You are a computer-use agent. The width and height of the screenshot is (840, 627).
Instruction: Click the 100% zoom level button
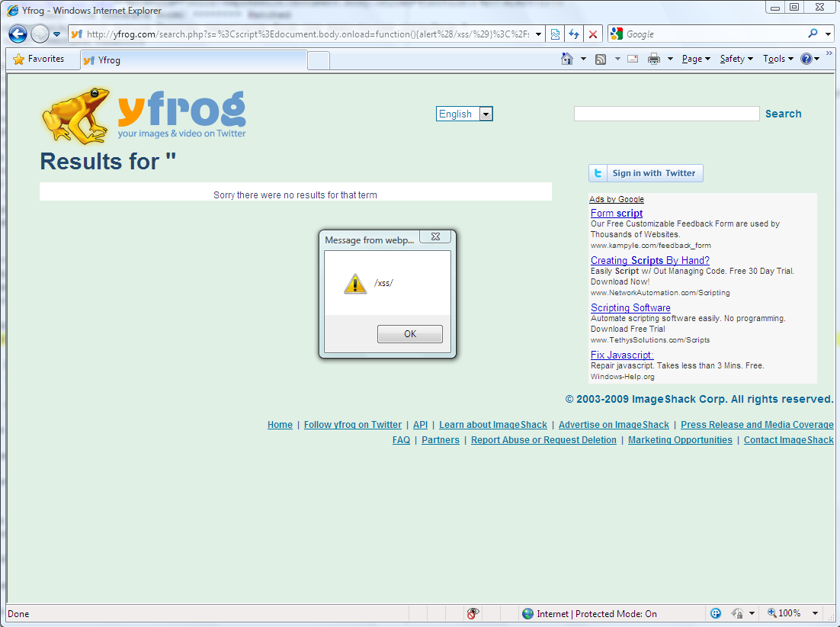(784, 613)
